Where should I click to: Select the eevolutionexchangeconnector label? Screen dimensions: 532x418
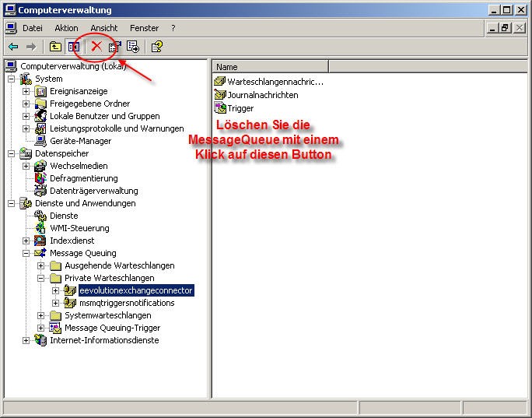[136, 290]
